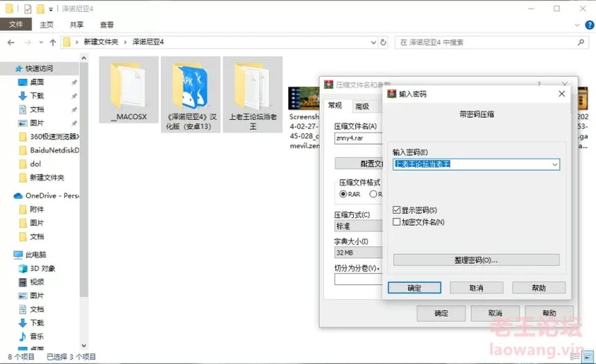This screenshot has height=364, width=596.
Task: Click the sidebar scroll up arrow
Action: (84, 58)
